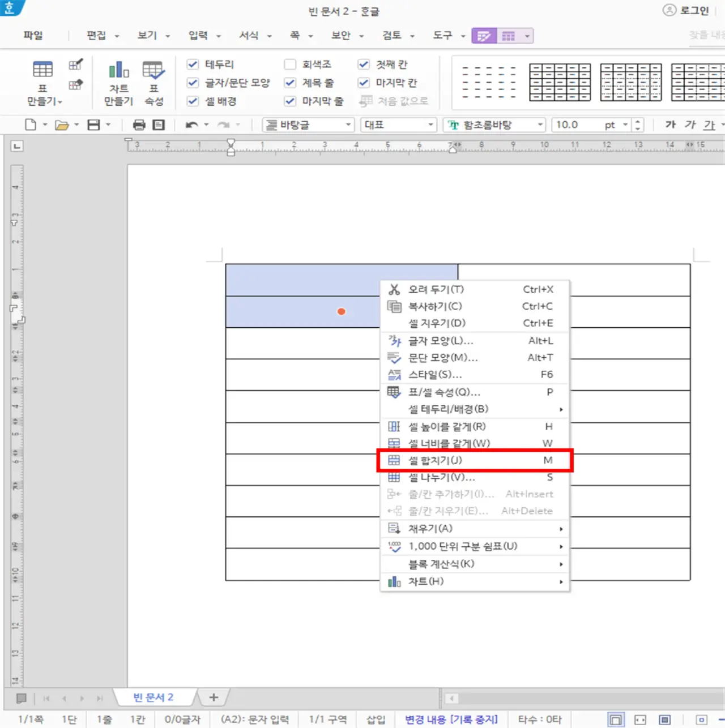This screenshot has width=725, height=728.
Task: Open the 파일 menu
Action: [33, 35]
